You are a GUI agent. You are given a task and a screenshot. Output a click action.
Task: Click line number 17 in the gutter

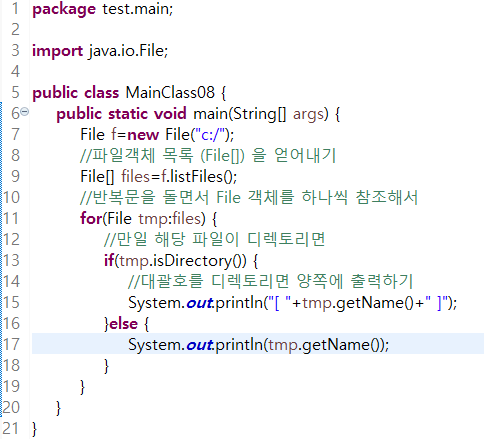point(11,344)
